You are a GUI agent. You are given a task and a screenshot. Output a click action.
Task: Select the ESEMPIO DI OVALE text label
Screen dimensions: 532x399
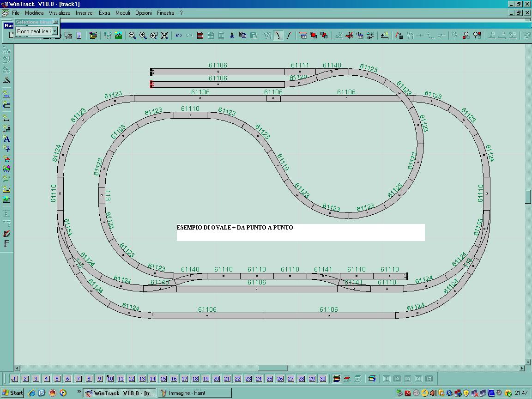click(x=235, y=227)
